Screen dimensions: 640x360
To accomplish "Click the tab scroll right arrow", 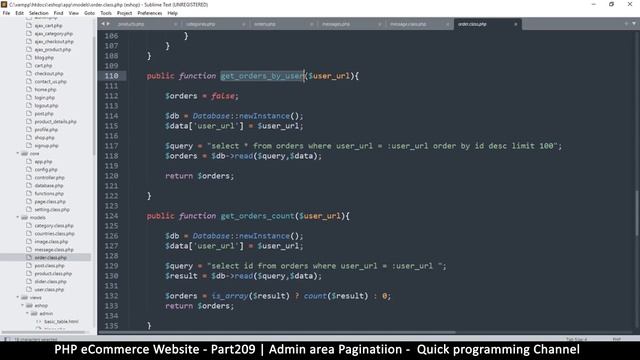I will tap(108, 24).
